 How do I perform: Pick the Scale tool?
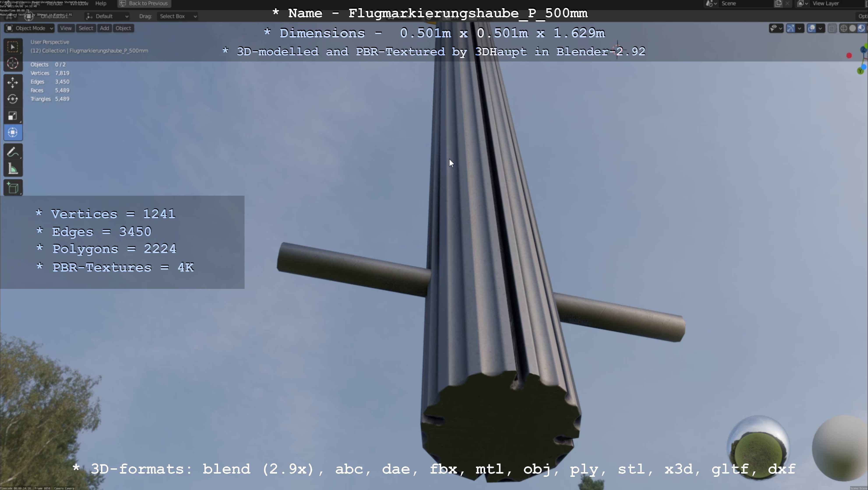[x=13, y=116]
